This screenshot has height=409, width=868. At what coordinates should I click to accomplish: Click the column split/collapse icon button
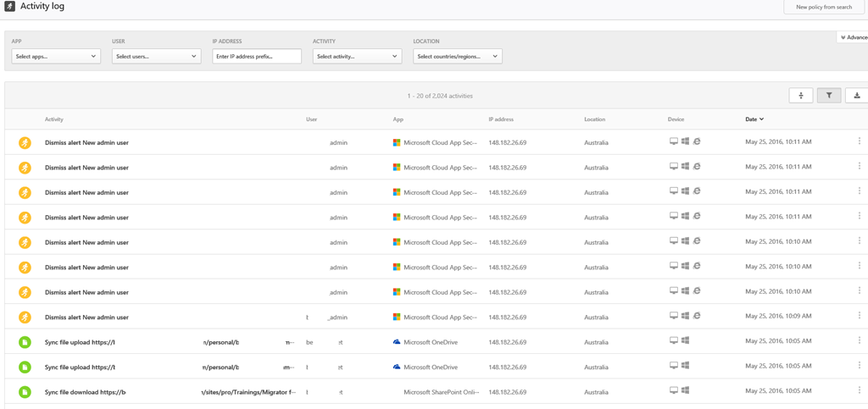coord(800,96)
